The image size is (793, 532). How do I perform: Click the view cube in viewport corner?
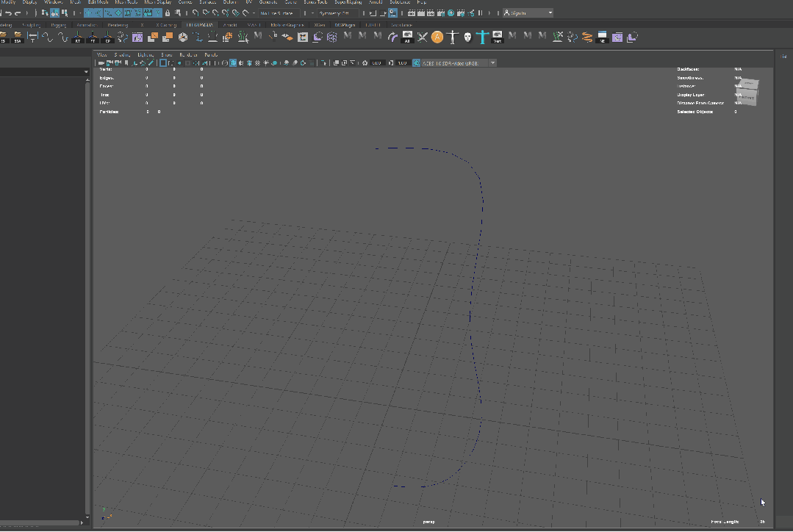coord(748,92)
